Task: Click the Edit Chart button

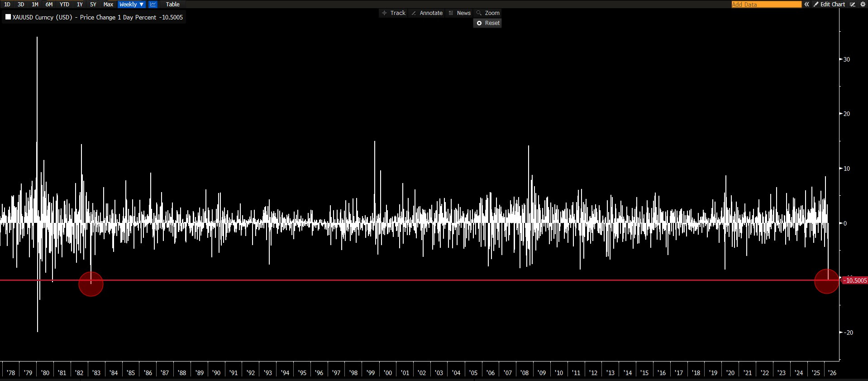Action: click(829, 5)
